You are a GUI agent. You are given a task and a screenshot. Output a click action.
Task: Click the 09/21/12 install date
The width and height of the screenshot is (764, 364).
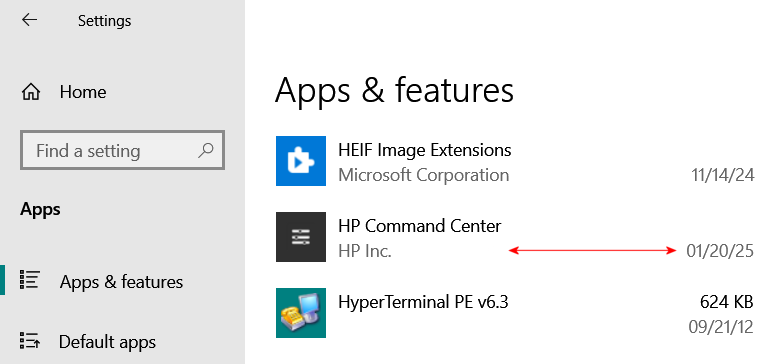[x=721, y=326]
